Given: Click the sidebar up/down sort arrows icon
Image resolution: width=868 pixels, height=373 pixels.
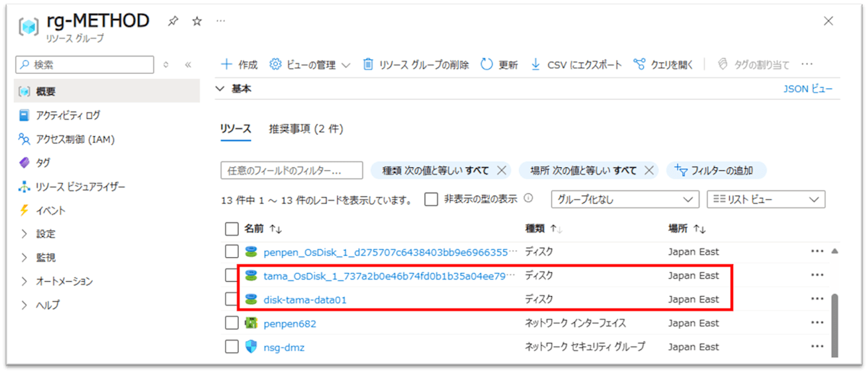Looking at the screenshot, I should (166, 64).
